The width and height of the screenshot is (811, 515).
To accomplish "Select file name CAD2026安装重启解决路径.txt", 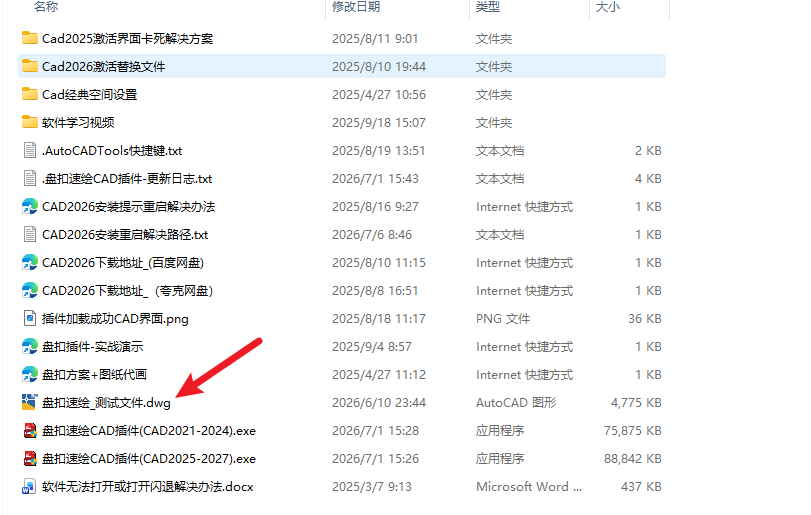I will [125, 235].
